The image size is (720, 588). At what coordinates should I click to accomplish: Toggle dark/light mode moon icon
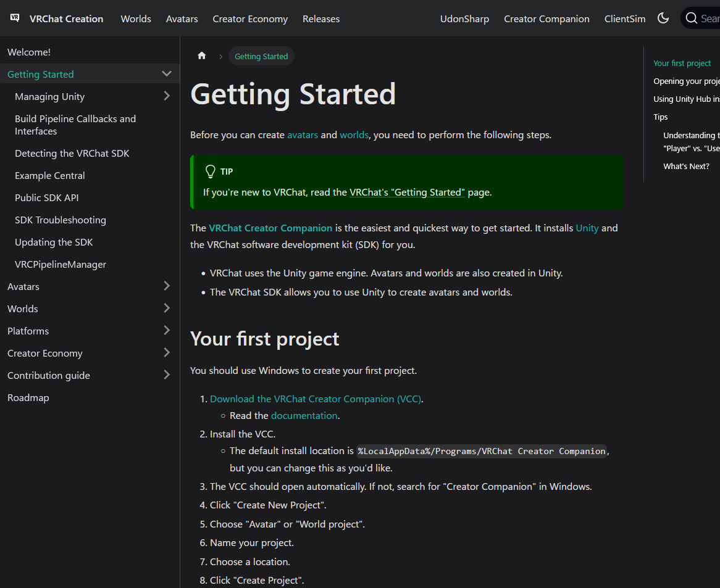[x=663, y=19]
